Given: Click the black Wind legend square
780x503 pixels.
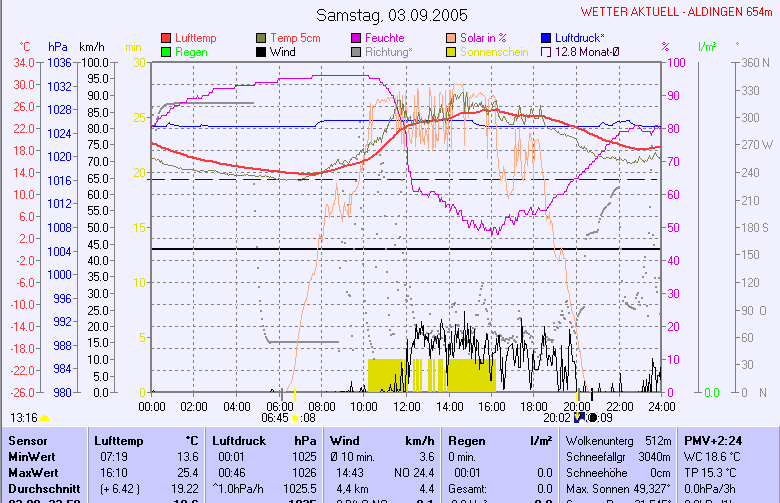Looking at the screenshot, I should [262, 51].
